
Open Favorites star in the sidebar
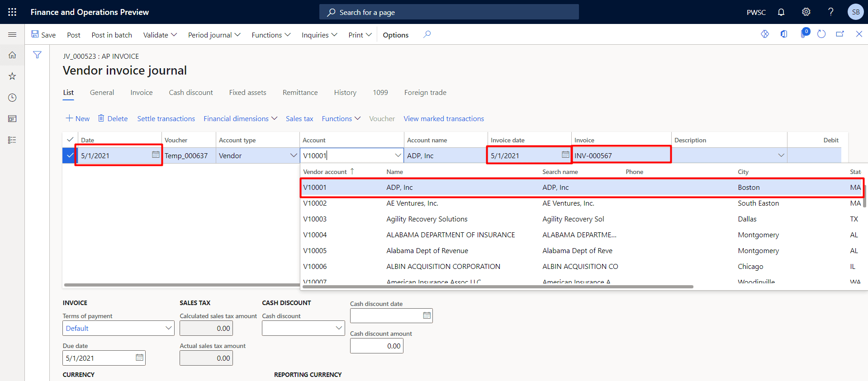click(x=12, y=76)
